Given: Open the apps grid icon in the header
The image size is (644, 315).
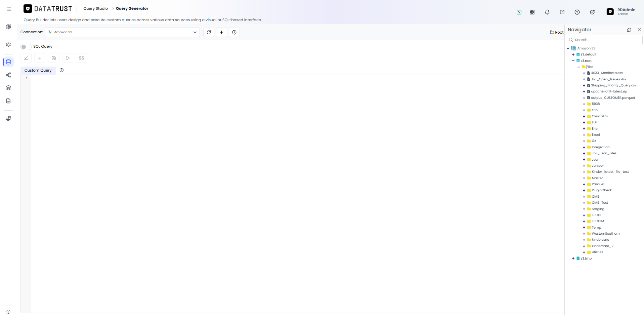Looking at the screenshot, I should [532, 12].
